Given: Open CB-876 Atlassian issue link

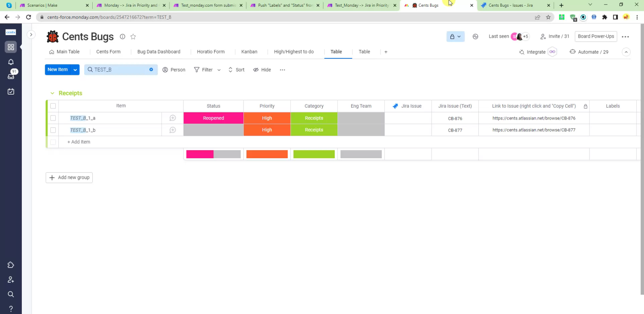Looking at the screenshot, I should click(534, 118).
